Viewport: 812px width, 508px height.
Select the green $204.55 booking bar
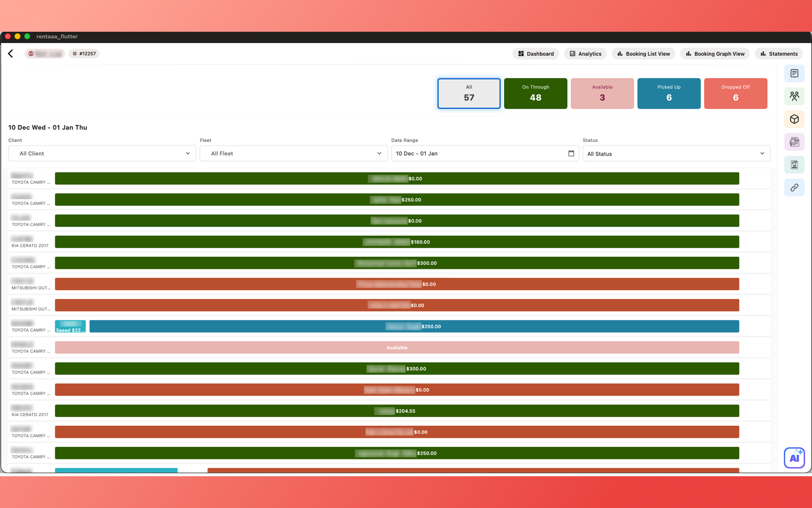pyautogui.click(x=397, y=411)
